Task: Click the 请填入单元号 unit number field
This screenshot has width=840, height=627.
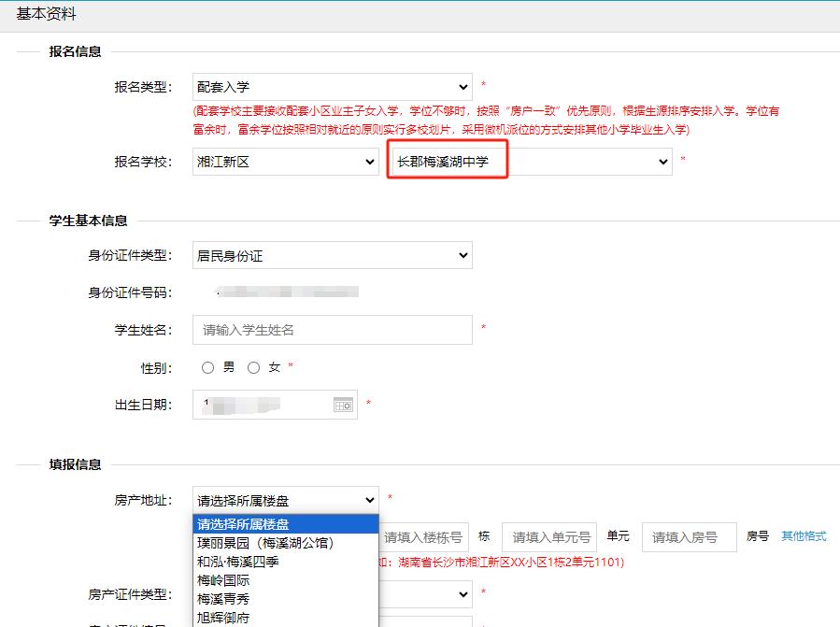Action: [x=549, y=537]
